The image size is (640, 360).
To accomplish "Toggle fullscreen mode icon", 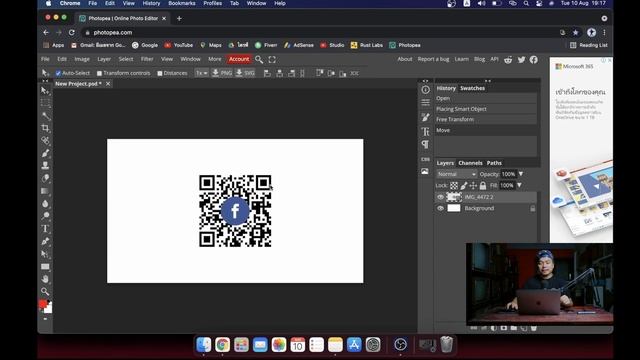I will (x=272, y=60).
